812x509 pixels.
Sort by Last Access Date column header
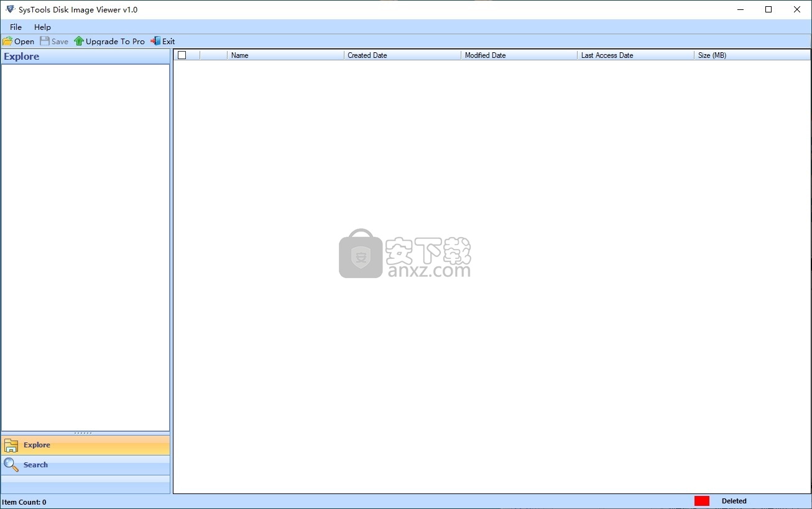pos(635,55)
